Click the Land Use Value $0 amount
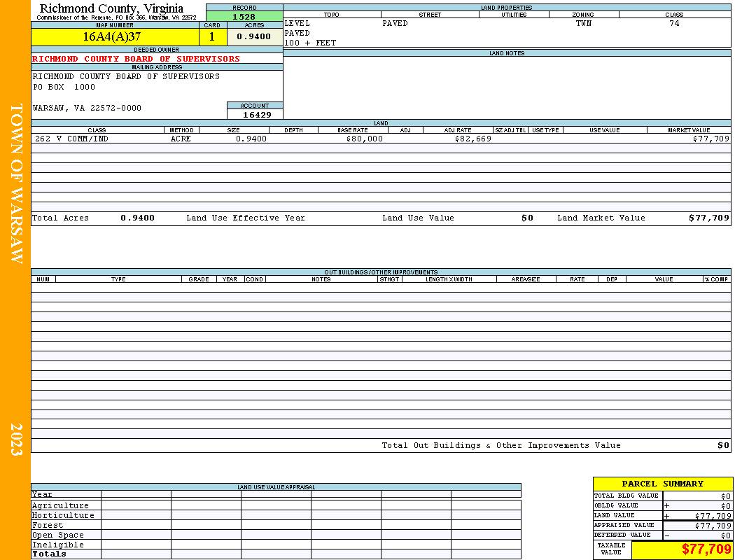The image size is (735, 560). (527, 218)
